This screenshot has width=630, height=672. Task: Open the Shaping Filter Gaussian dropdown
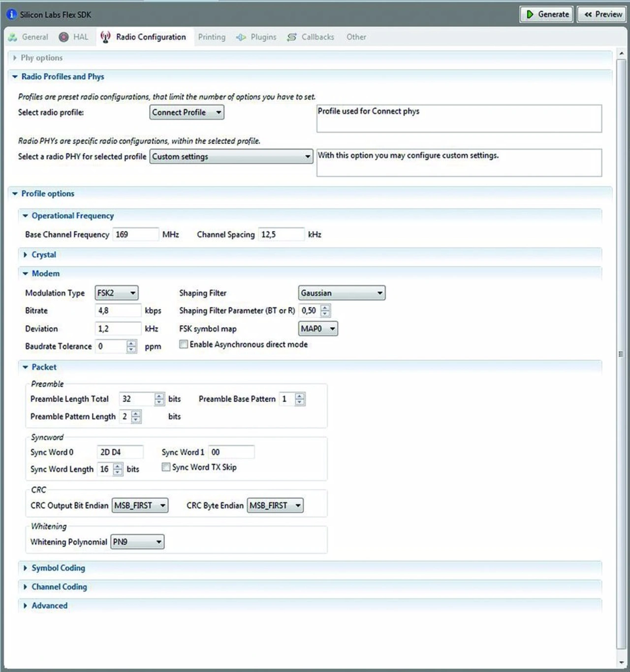click(x=342, y=293)
